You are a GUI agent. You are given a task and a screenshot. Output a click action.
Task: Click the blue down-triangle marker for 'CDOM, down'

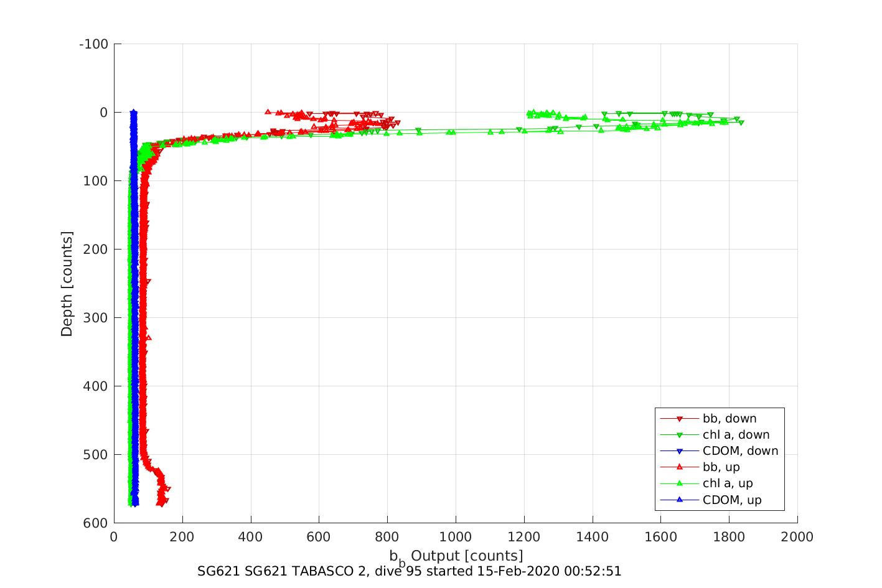click(680, 451)
